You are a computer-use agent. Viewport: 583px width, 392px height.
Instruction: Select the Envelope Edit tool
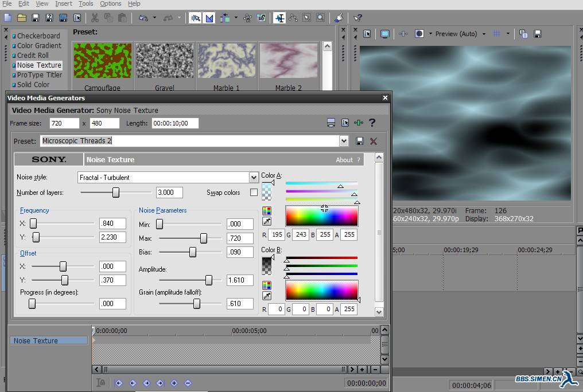(293, 17)
